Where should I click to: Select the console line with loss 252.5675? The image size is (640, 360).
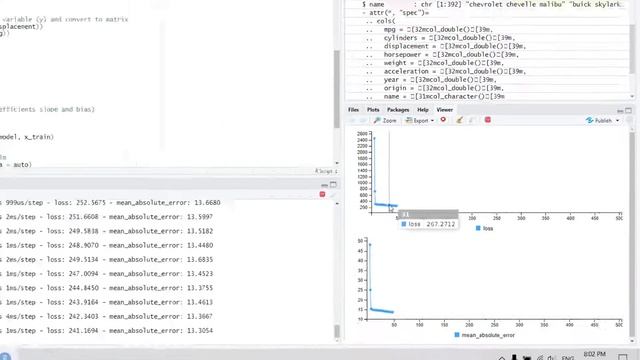110,202
